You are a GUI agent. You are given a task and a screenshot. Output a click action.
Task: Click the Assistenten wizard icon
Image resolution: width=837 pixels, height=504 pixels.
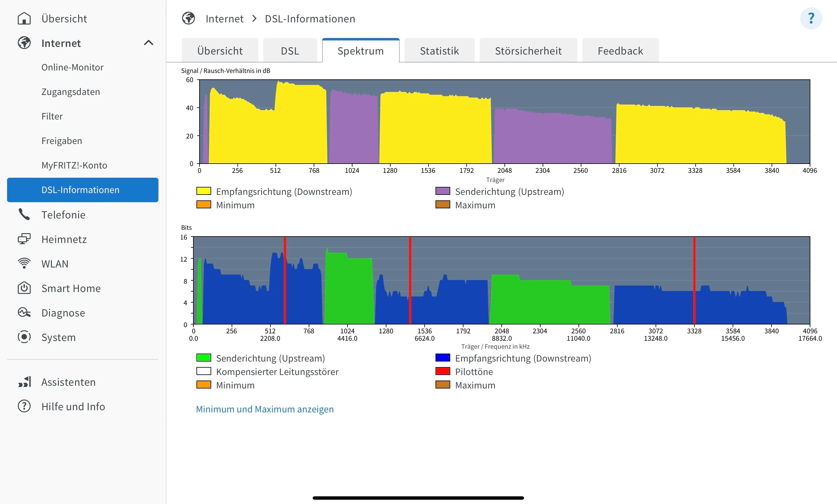pyautogui.click(x=24, y=382)
